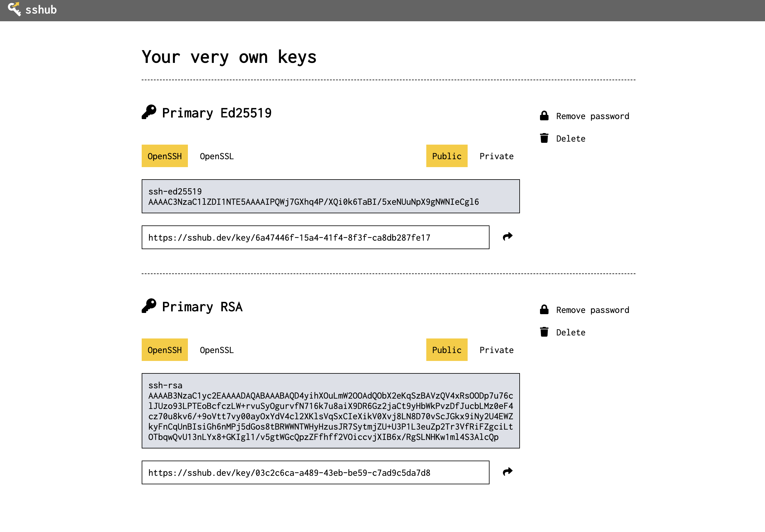
Task: Click the sshub key logo icon
Action: pyautogui.click(x=14, y=9)
